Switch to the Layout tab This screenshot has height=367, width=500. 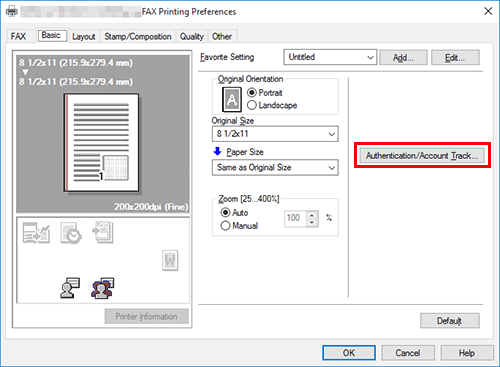[84, 36]
